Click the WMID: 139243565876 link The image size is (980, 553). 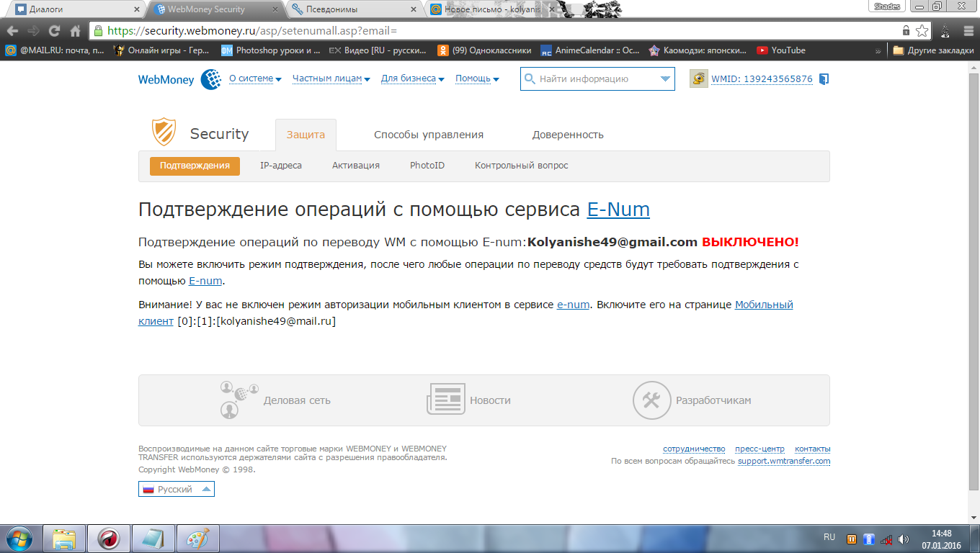point(762,79)
